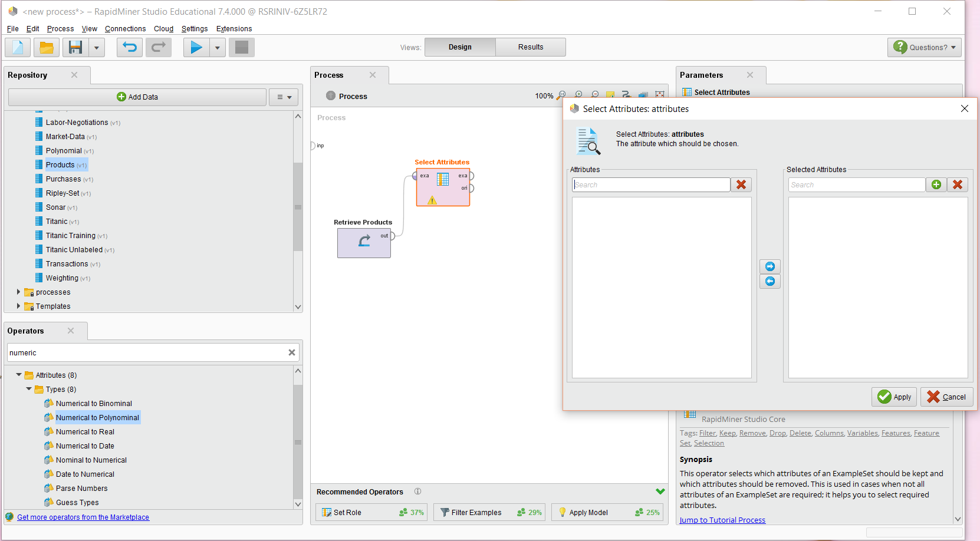Create a new process with the blank page icon

coord(18,47)
